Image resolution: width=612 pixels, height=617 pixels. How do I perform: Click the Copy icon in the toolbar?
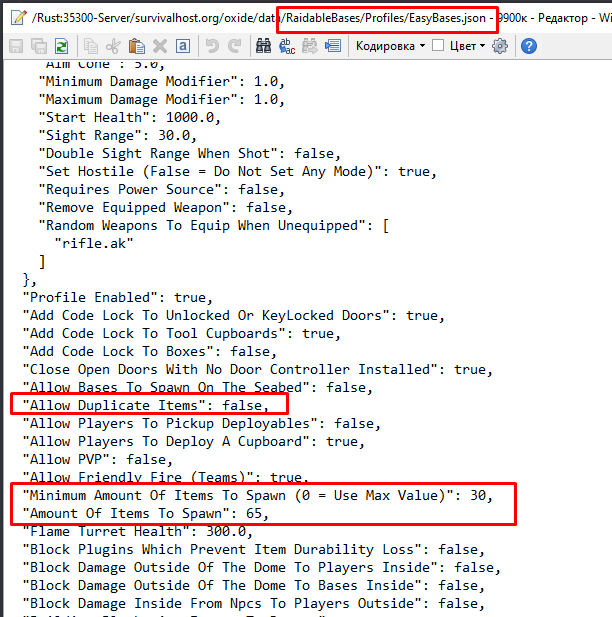click(91, 46)
